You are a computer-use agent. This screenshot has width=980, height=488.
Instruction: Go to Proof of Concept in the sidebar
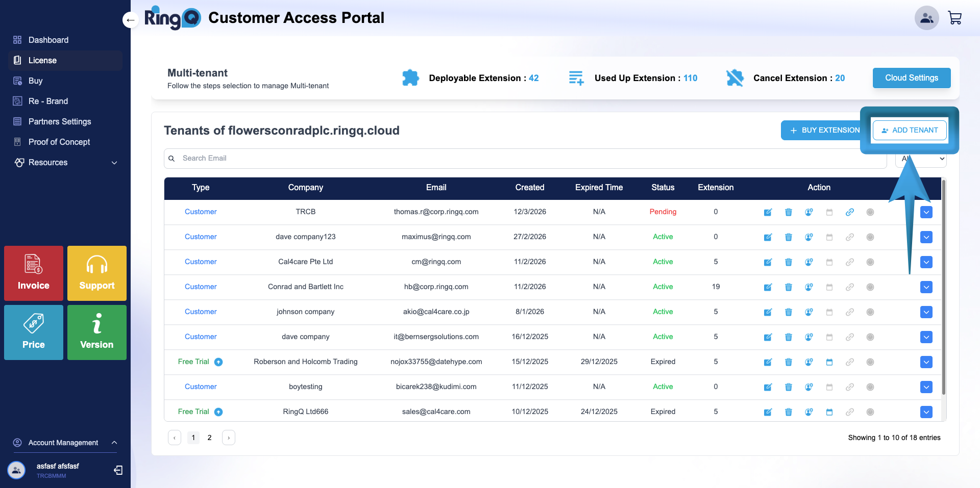59,142
